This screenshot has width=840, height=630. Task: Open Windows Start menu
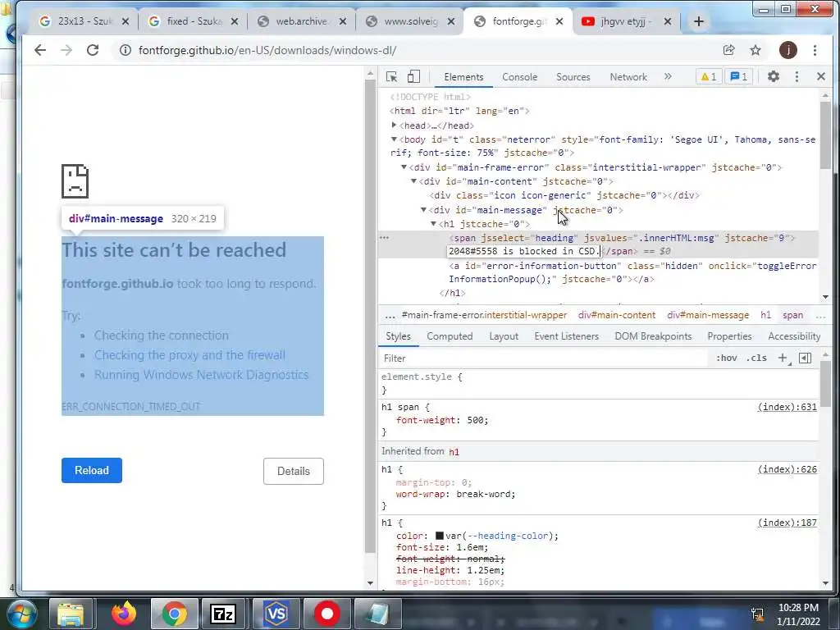[x=21, y=614]
